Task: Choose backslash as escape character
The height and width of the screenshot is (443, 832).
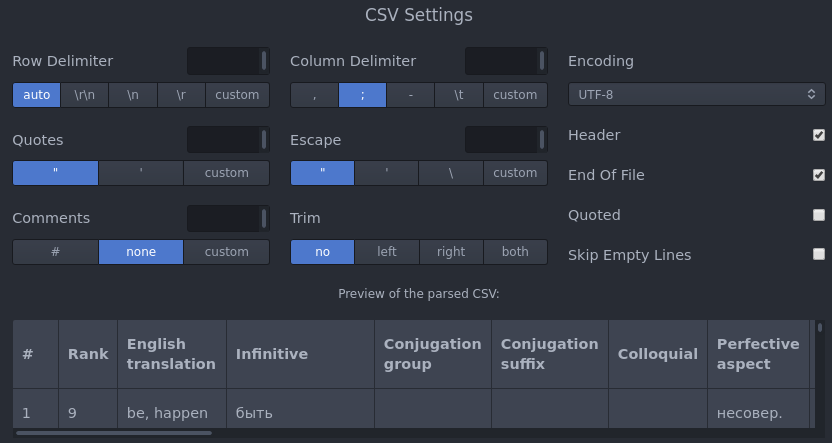Action: point(451,173)
